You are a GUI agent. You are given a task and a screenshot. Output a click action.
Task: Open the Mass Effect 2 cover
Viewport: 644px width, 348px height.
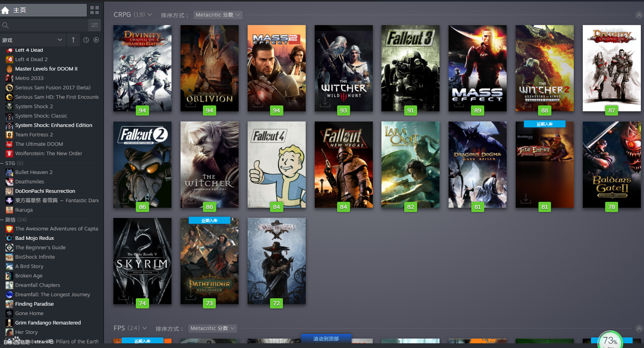click(x=277, y=68)
